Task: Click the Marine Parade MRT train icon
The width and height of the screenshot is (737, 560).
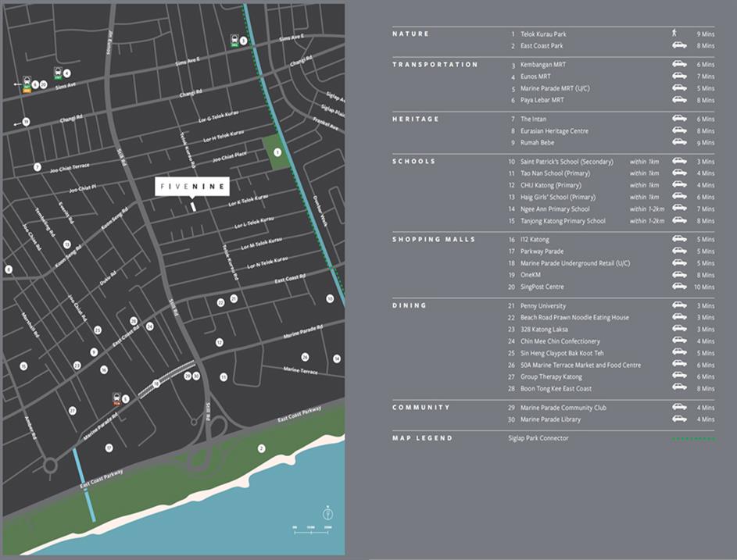Action: tap(116, 398)
